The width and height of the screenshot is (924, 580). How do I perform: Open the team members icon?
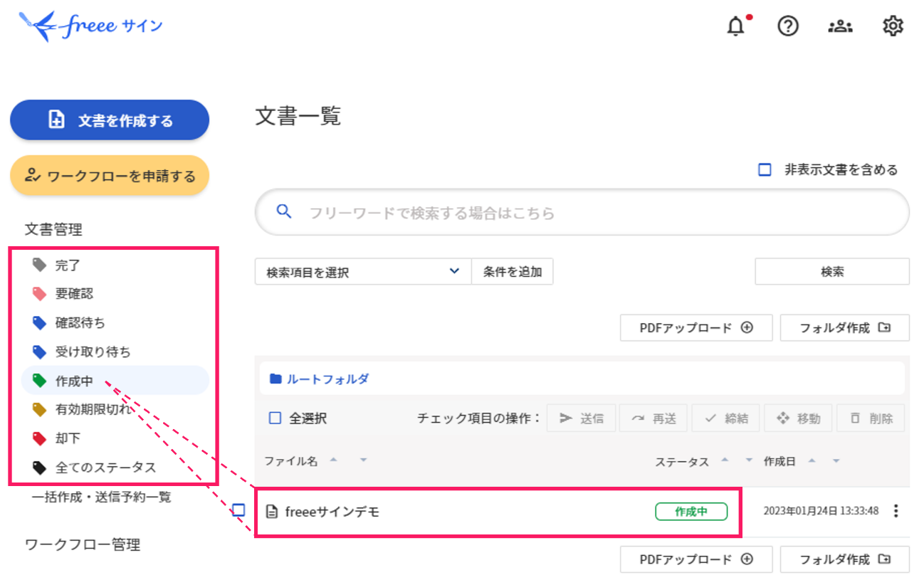point(841,26)
